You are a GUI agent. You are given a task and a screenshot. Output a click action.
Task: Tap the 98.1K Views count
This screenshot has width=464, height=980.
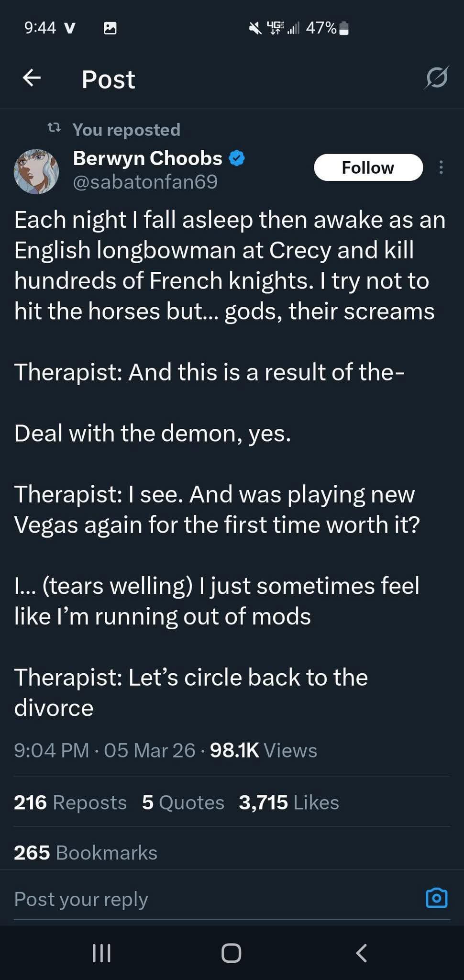tap(263, 750)
